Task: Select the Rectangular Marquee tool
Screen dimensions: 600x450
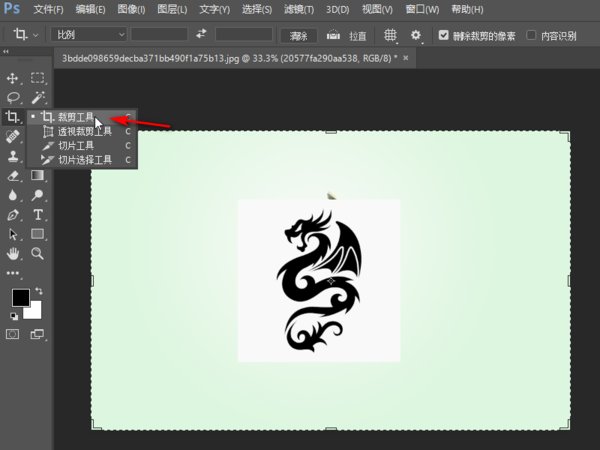Action: click(x=38, y=78)
